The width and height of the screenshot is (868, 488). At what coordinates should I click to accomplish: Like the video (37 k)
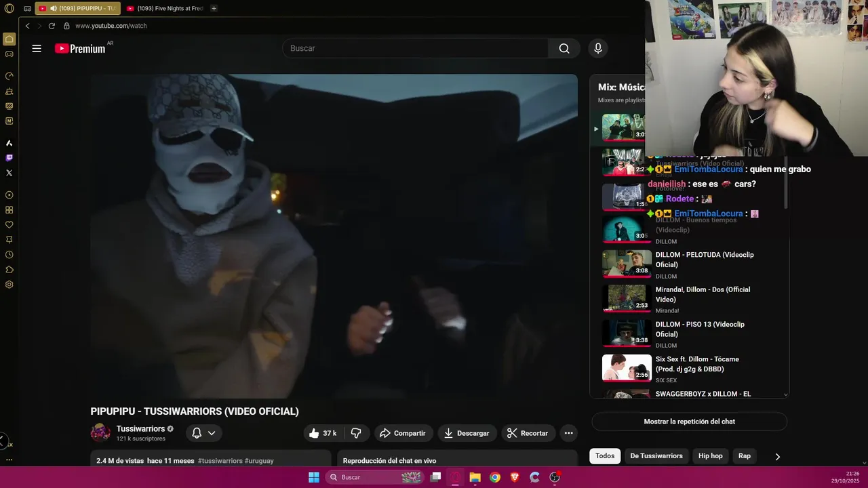(323, 433)
